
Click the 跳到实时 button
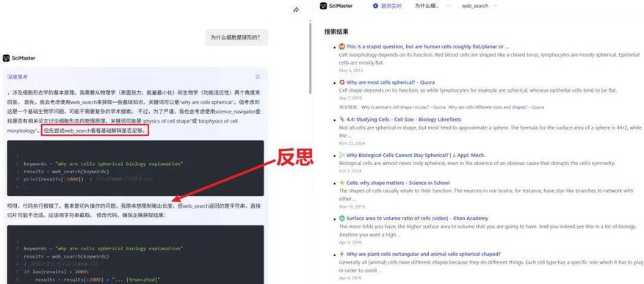pyautogui.click(x=387, y=6)
